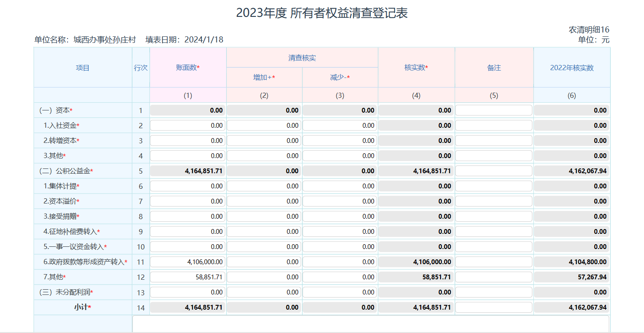Click 2022 value 57,267.94
644x333 pixels.
[572, 277]
